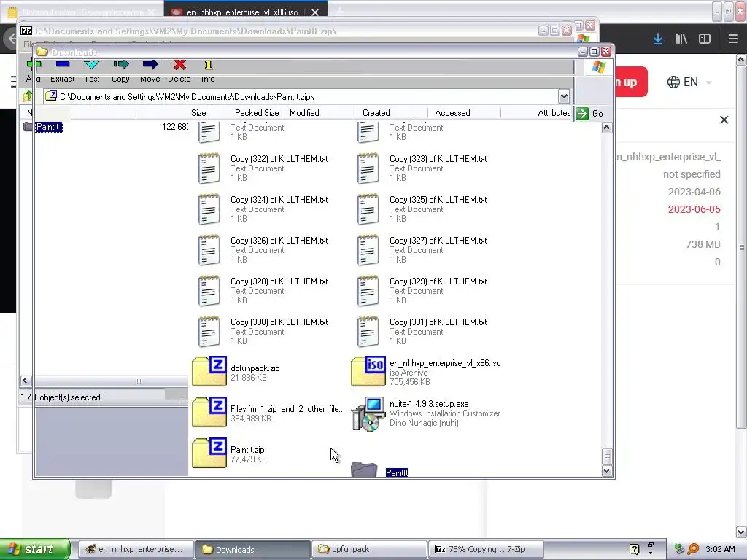The height and width of the screenshot is (560, 747).
Task: Open the address path dropdown arrow
Action: coord(564,97)
